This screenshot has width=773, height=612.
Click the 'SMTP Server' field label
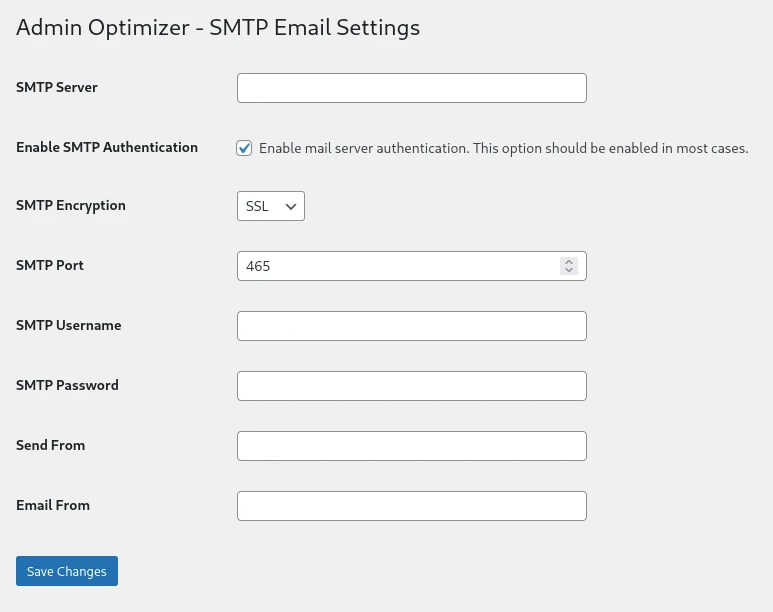click(57, 87)
